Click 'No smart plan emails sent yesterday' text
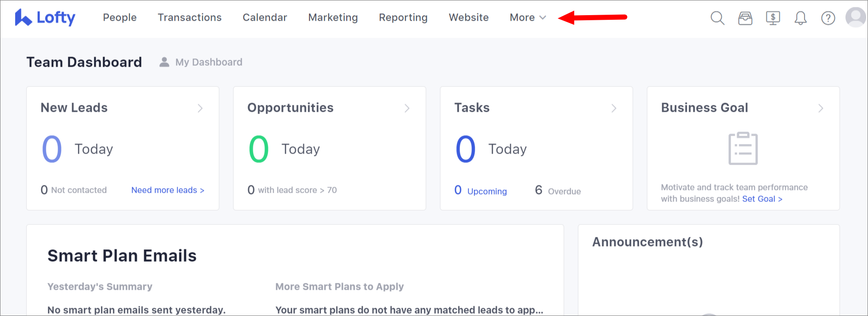Image resolution: width=868 pixels, height=316 pixels. click(137, 310)
